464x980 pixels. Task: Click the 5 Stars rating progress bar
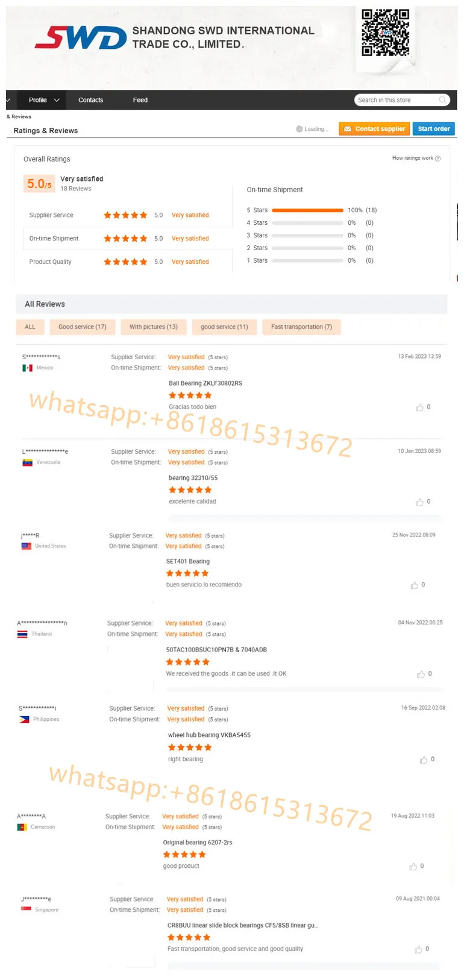coord(307,210)
